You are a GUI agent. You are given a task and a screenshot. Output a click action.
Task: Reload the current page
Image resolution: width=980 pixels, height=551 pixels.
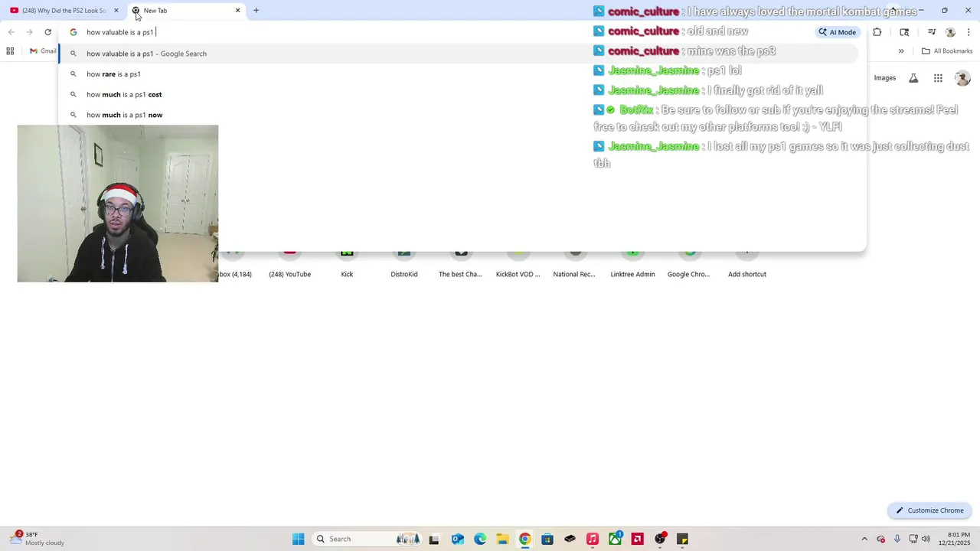[48, 32]
